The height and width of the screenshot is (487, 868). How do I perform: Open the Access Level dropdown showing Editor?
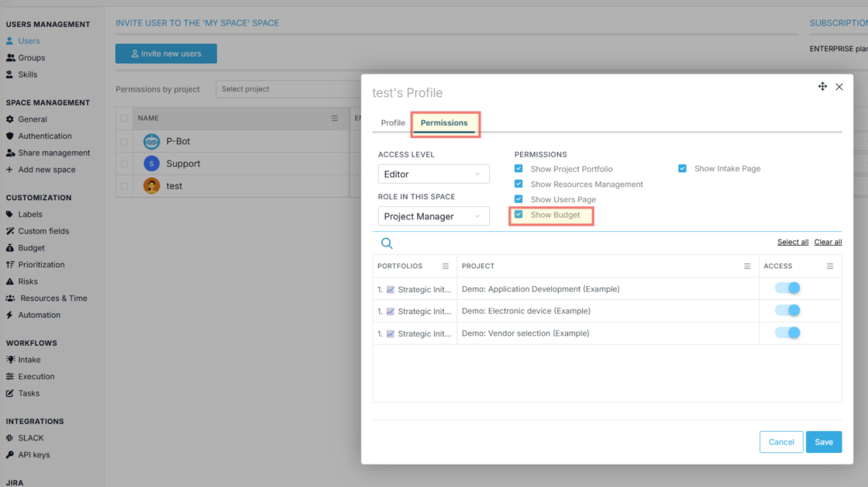click(433, 174)
